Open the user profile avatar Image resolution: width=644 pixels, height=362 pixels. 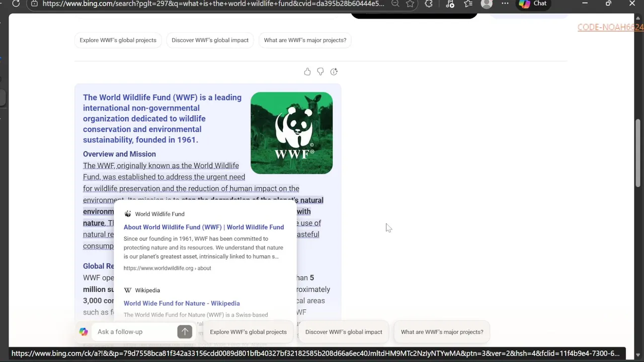coord(487,4)
